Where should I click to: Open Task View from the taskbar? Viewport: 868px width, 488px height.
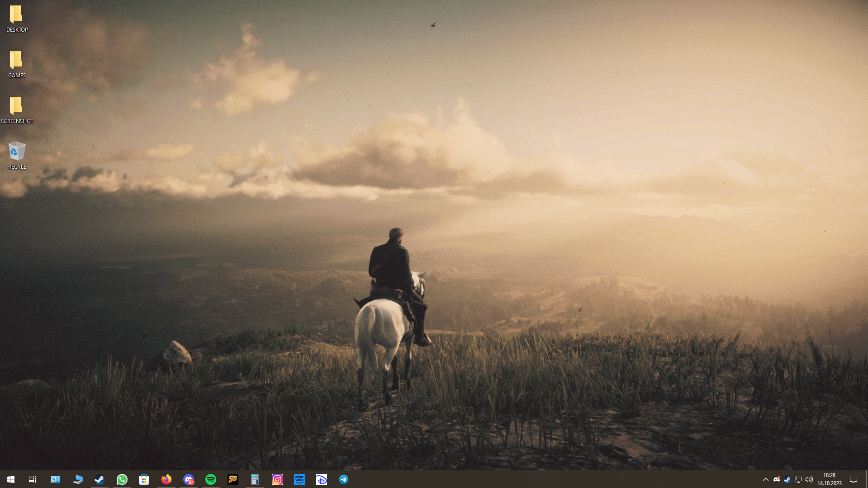[x=33, y=479]
